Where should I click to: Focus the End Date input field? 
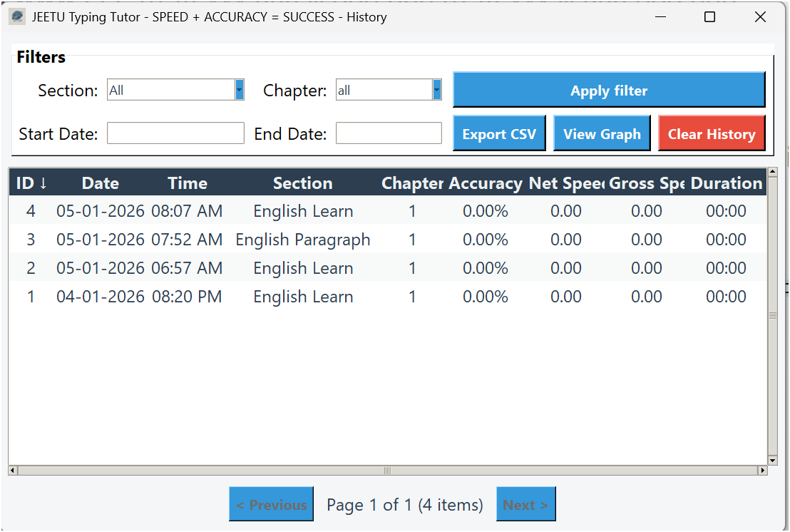[389, 133]
